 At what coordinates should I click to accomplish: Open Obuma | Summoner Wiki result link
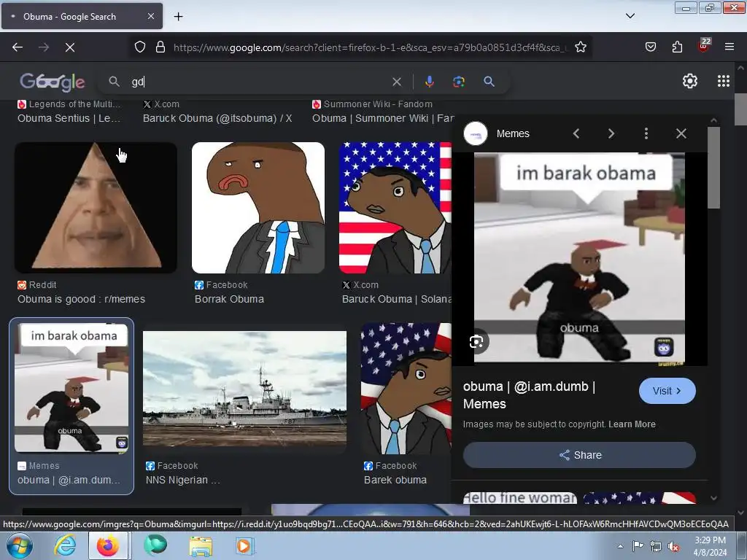pos(383,118)
